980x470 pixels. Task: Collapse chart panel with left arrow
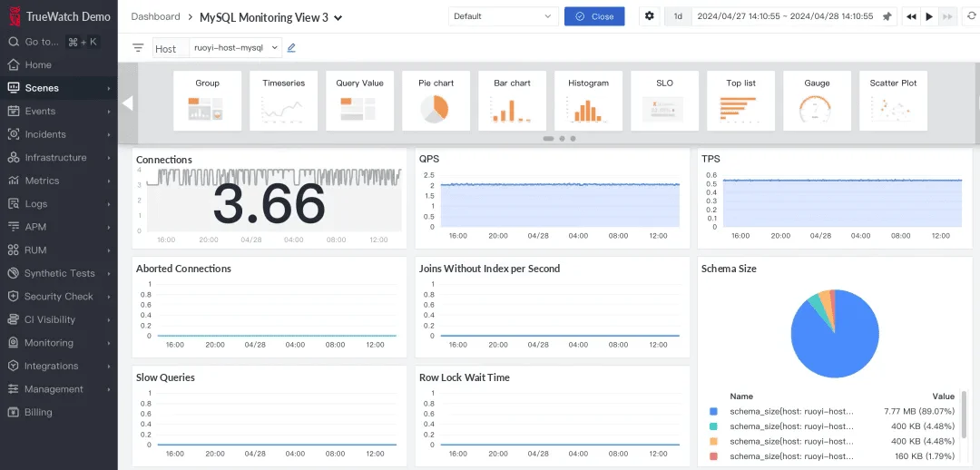tap(127, 103)
